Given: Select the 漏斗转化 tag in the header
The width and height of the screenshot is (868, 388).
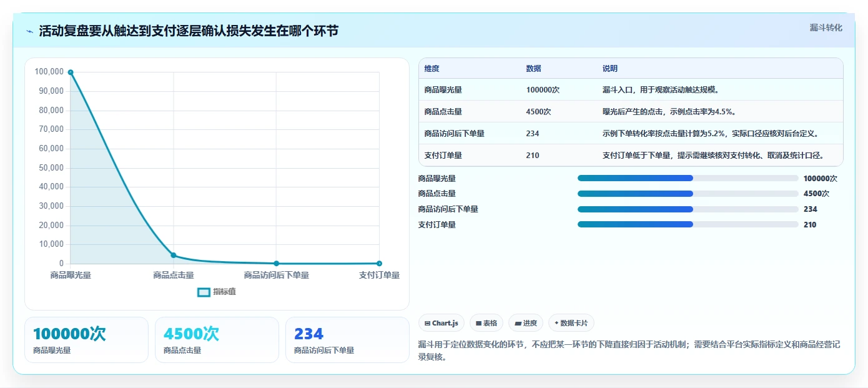Looking at the screenshot, I should click(x=826, y=28).
